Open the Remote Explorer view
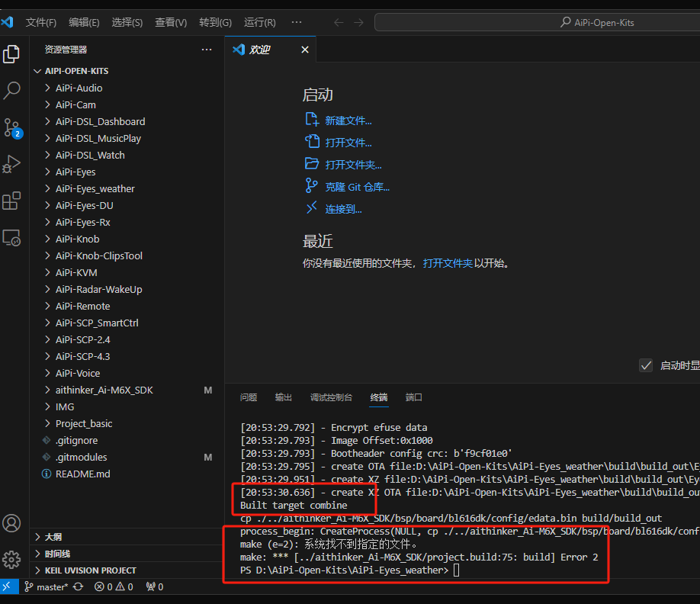Screen dimensions: 700x604 click(11, 237)
